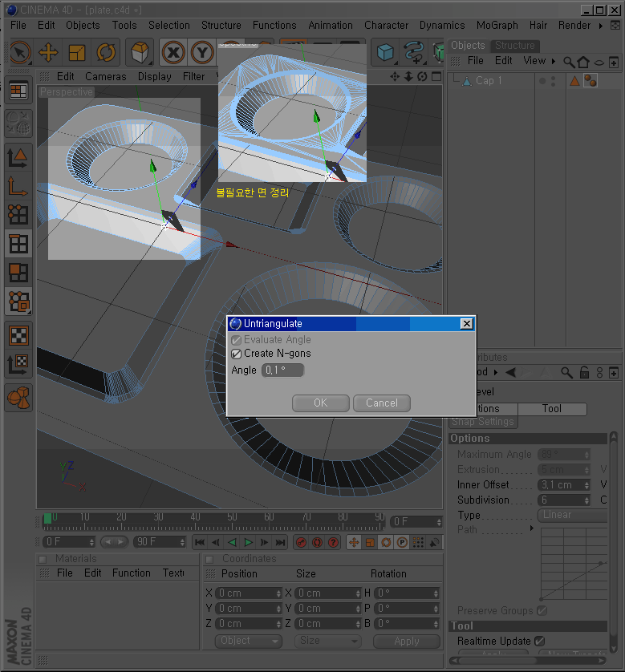
Task: Toggle the X axis lock
Action: pyautogui.click(x=173, y=53)
